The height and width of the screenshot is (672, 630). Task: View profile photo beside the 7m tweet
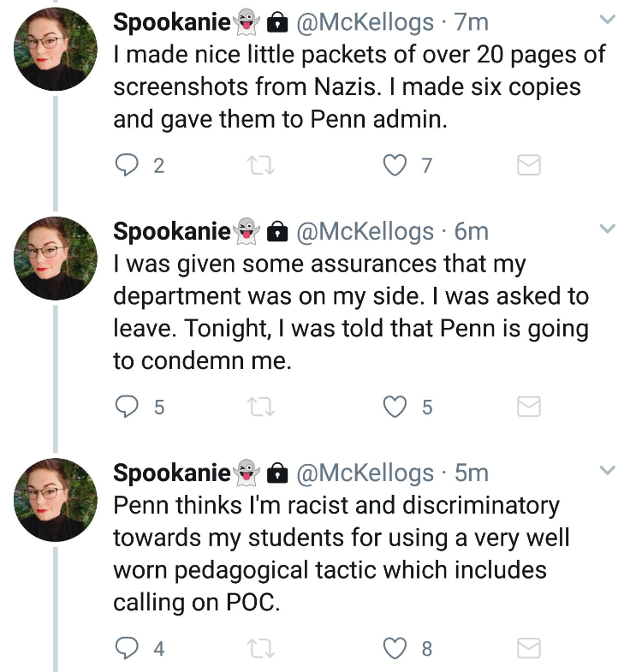[x=56, y=49]
